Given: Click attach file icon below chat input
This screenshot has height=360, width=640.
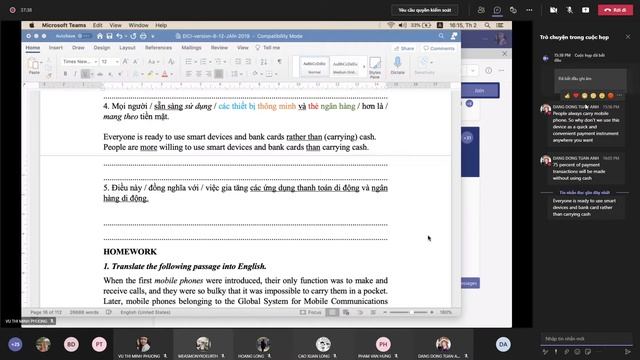Looking at the screenshot, I should (567, 351).
